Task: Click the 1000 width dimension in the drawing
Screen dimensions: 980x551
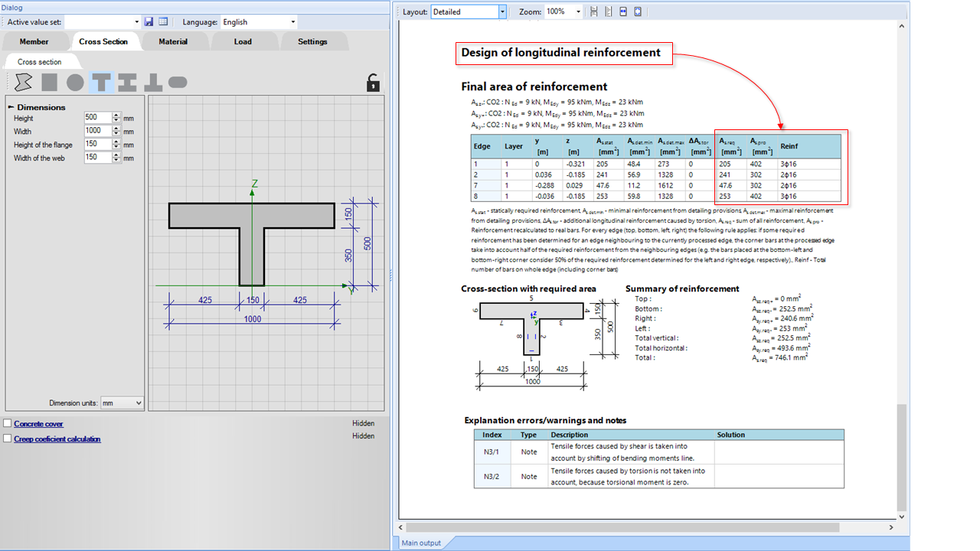Action: [x=252, y=319]
